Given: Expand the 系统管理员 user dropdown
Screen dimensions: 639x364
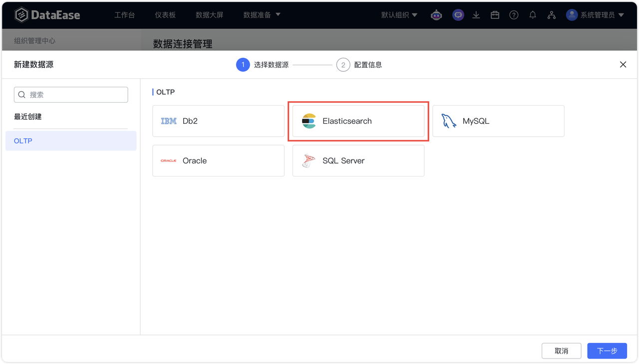Looking at the screenshot, I should tap(596, 14).
